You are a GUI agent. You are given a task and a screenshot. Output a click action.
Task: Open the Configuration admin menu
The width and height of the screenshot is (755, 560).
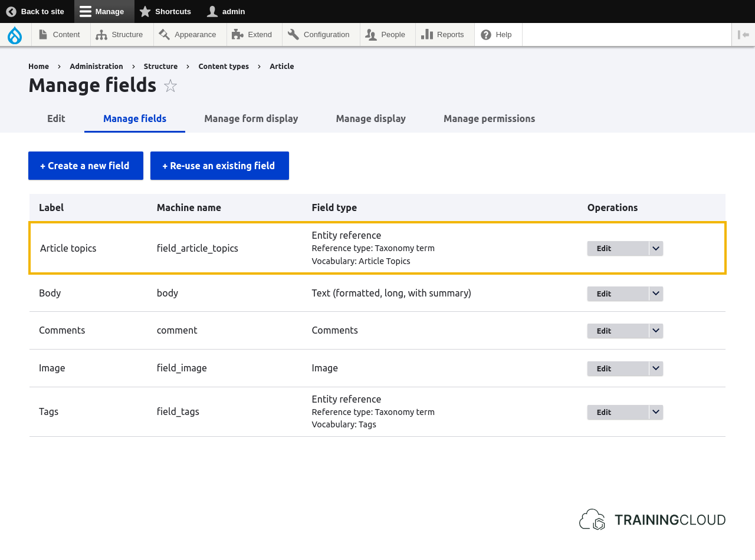(321, 35)
